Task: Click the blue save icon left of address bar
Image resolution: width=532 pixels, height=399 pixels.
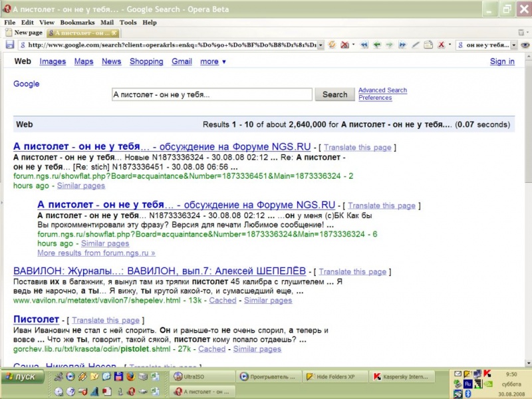Action: click(10, 45)
